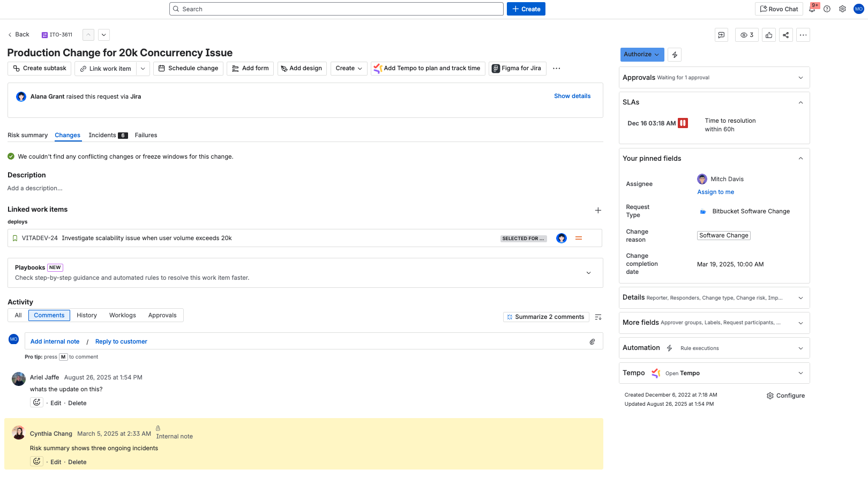Open the Authorize status dropdown

pyautogui.click(x=642, y=54)
